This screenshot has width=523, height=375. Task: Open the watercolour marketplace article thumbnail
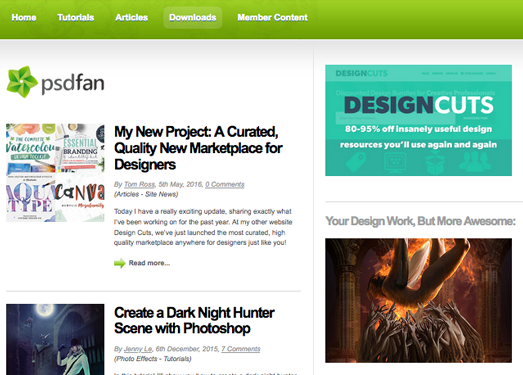pyautogui.click(x=55, y=173)
